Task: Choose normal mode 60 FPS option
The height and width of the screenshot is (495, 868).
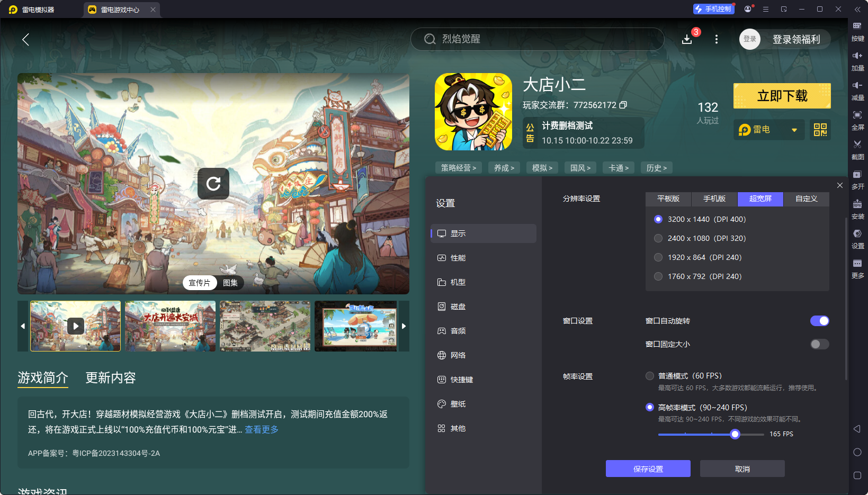Action: coord(650,376)
